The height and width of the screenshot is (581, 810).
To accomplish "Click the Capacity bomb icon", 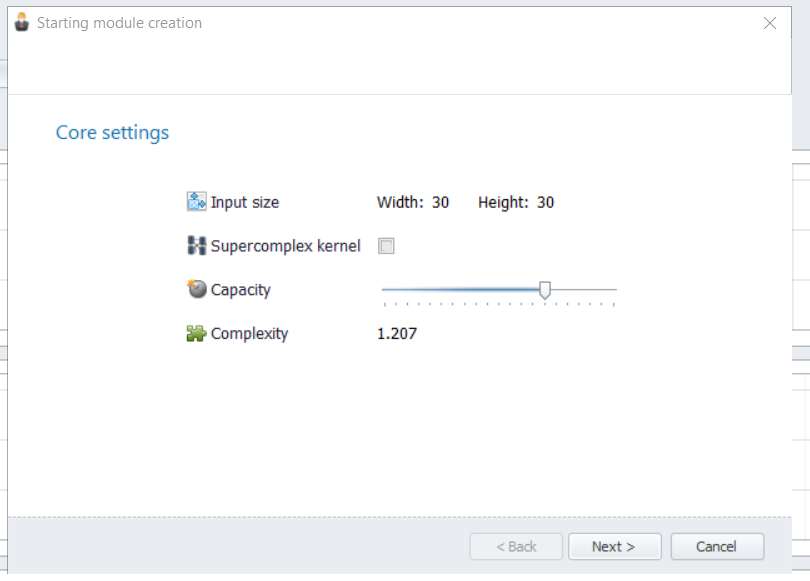I will point(196,289).
